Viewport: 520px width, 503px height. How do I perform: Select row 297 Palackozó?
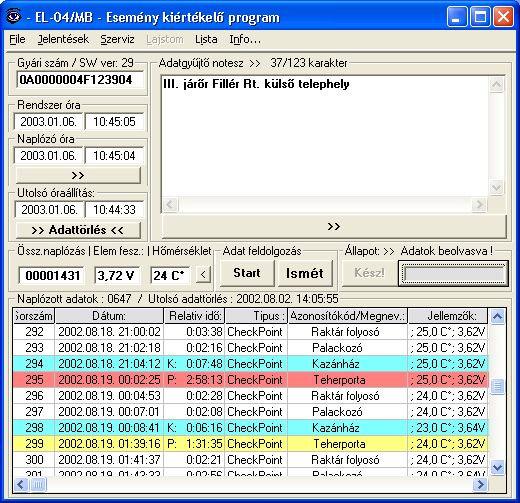[x=251, y=412]
